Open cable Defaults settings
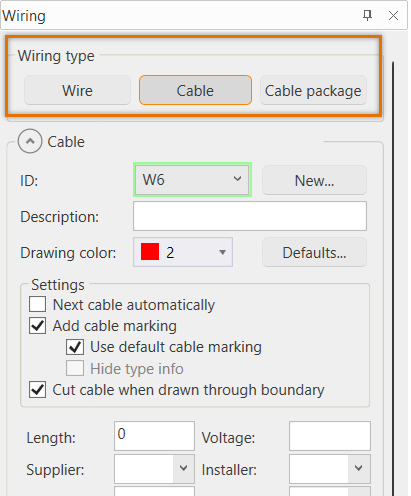This screenshot has width=411, height=496. 314,252
